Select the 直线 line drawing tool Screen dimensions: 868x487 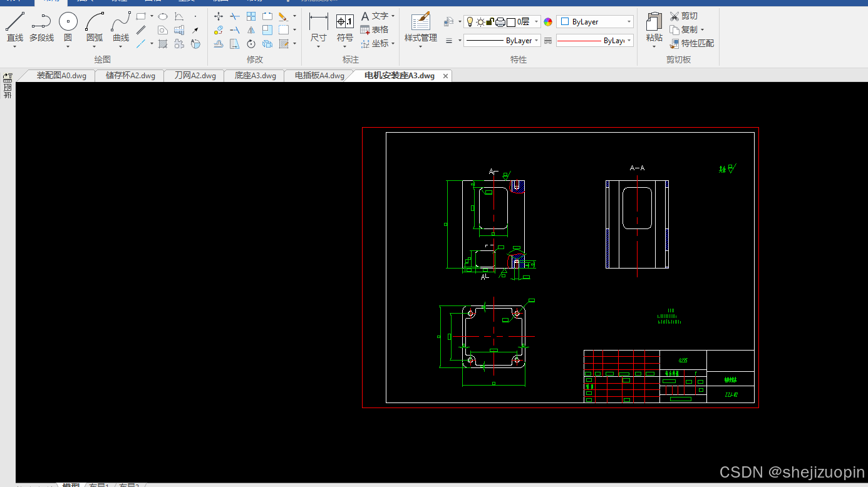[15, 28]
